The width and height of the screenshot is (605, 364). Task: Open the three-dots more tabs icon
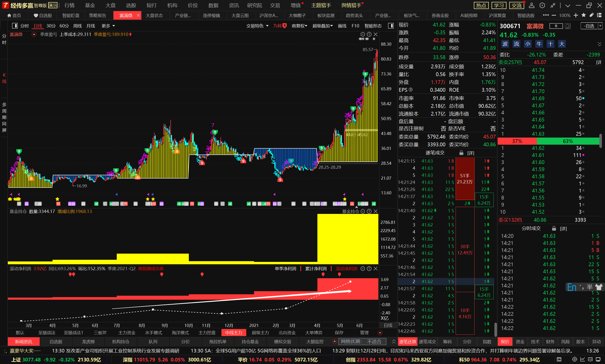click(546, 15)
